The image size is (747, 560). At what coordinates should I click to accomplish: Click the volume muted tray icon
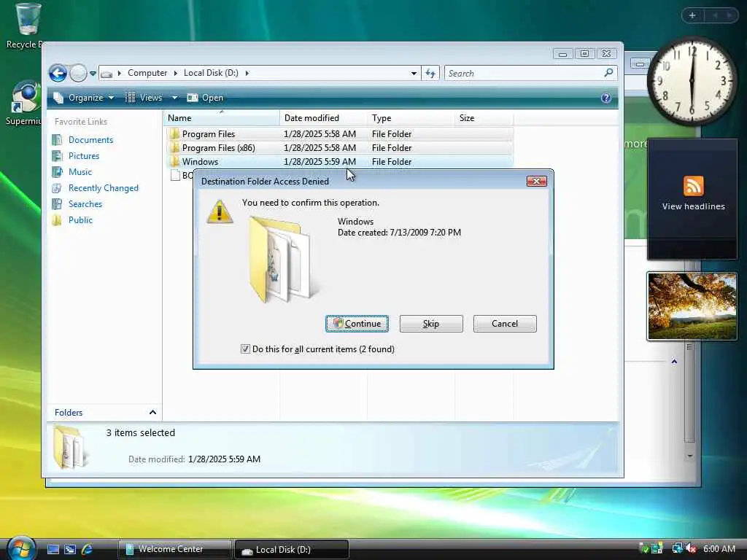click(x=691, y=549)
